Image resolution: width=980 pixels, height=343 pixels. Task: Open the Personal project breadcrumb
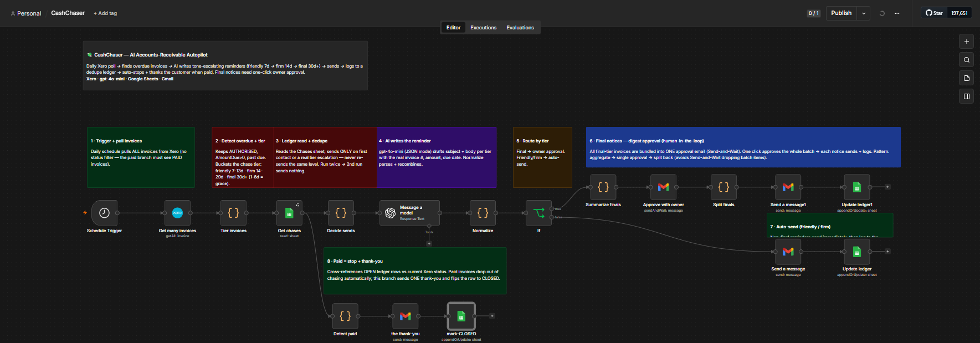[x=26, y=13]
